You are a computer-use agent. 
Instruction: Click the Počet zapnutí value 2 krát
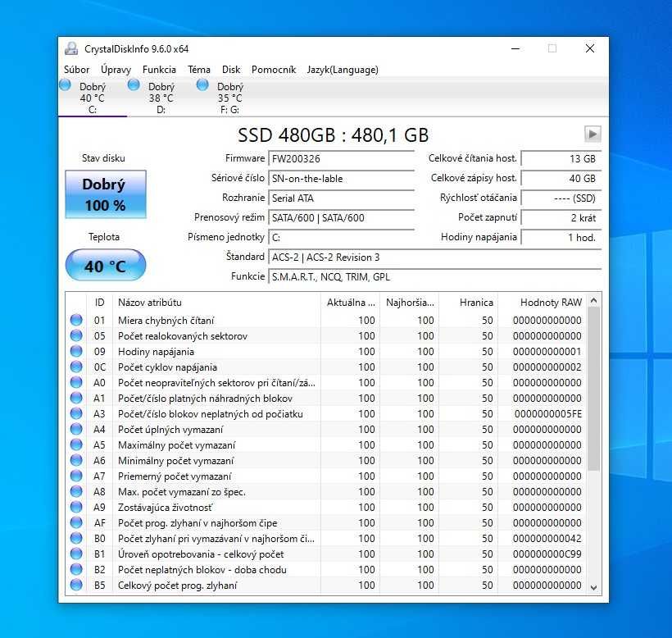561,218
